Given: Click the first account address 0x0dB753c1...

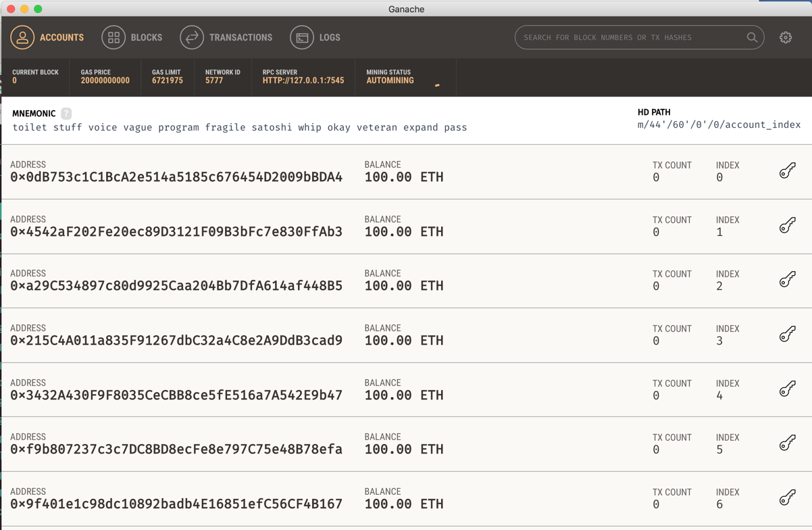Looking at the screenshot, I should [176, 177].
